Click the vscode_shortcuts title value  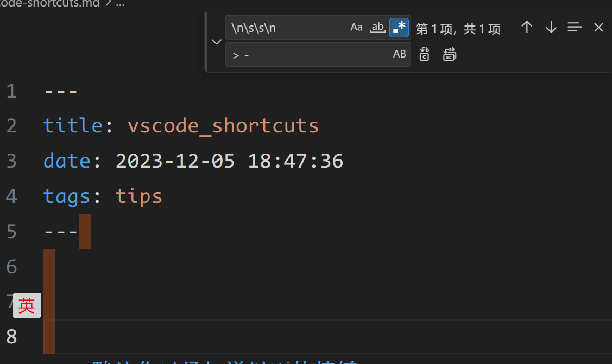pyautogui.click(x=223, y=126)
